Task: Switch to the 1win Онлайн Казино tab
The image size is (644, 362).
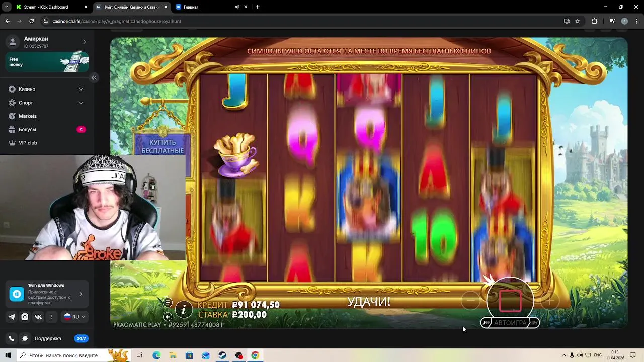Action: click(x=131, y=7)
